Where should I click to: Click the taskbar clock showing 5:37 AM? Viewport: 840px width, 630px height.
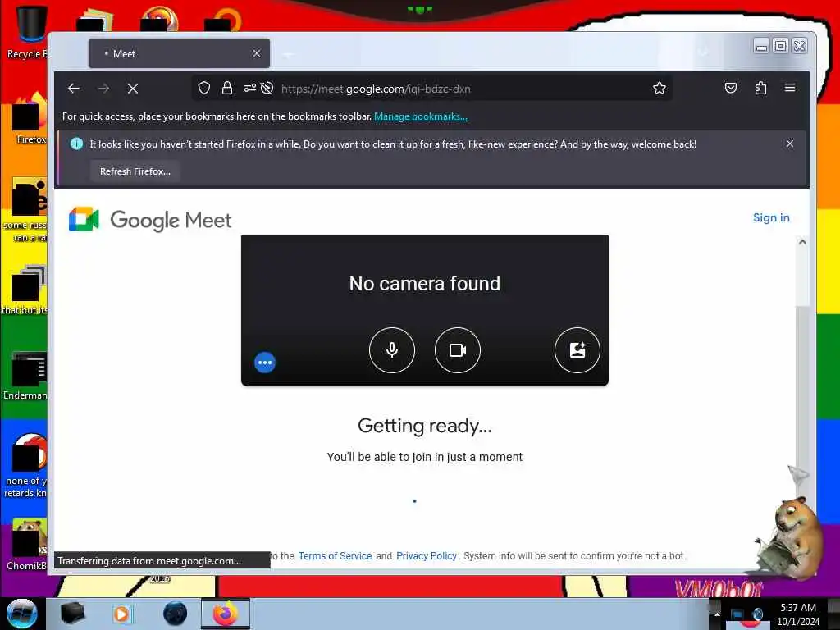[798, 614]
